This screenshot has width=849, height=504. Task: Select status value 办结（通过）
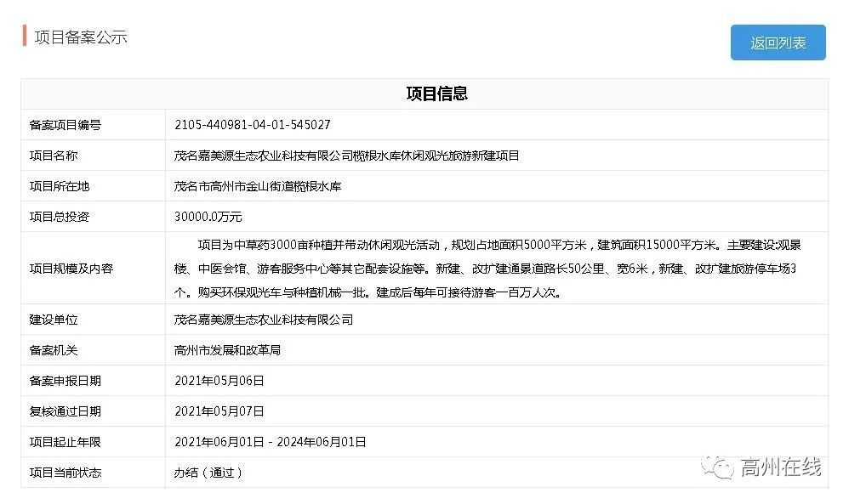pos(208,473)
